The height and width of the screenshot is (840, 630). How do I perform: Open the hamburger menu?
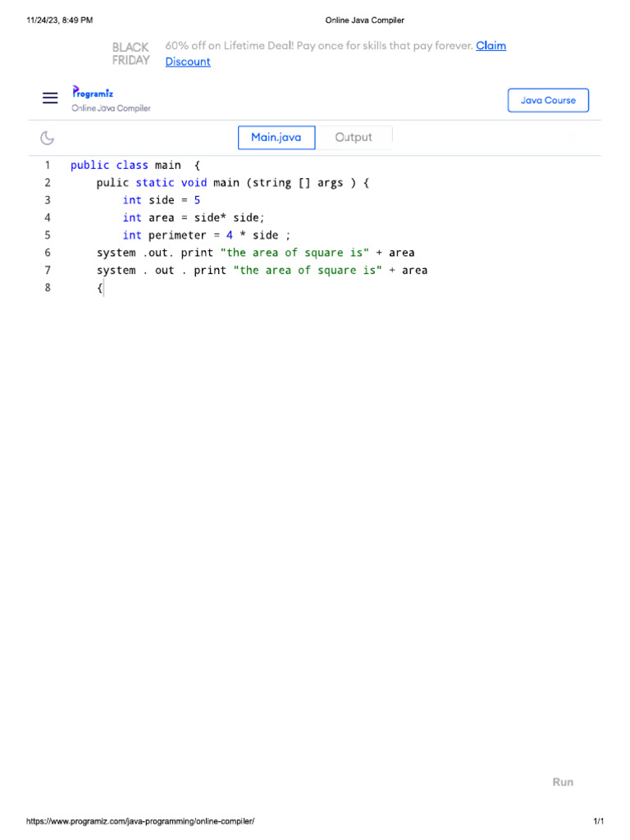click(x=50, y=98)
